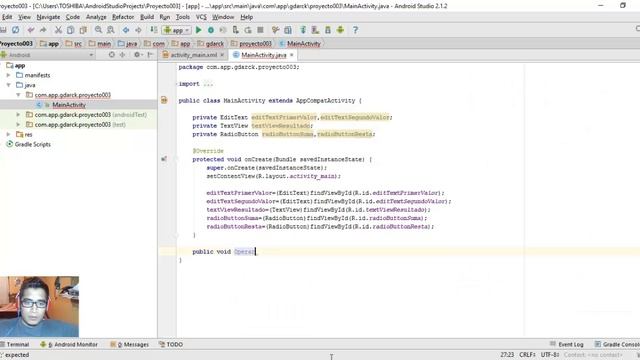This screenshot has height=360, width=640.
Task: Open the Refactor menu
Action: 123,17
